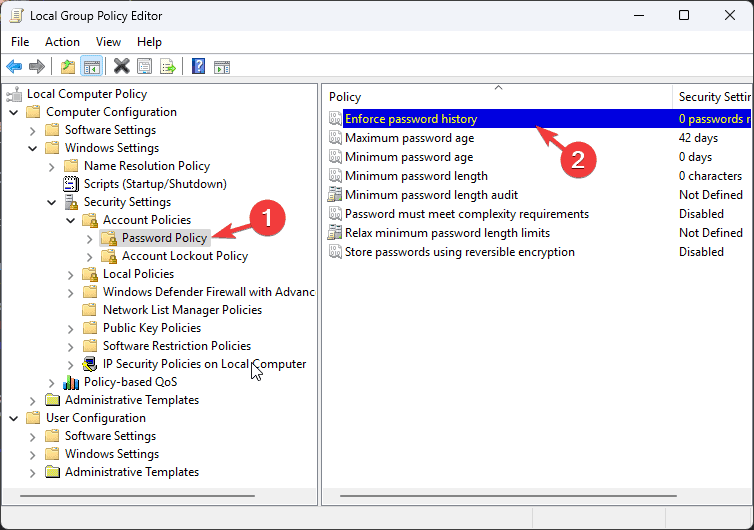The image size is (754, 530).
Task: Expand the Local Policies chevron
Action: tap(70, 275)
